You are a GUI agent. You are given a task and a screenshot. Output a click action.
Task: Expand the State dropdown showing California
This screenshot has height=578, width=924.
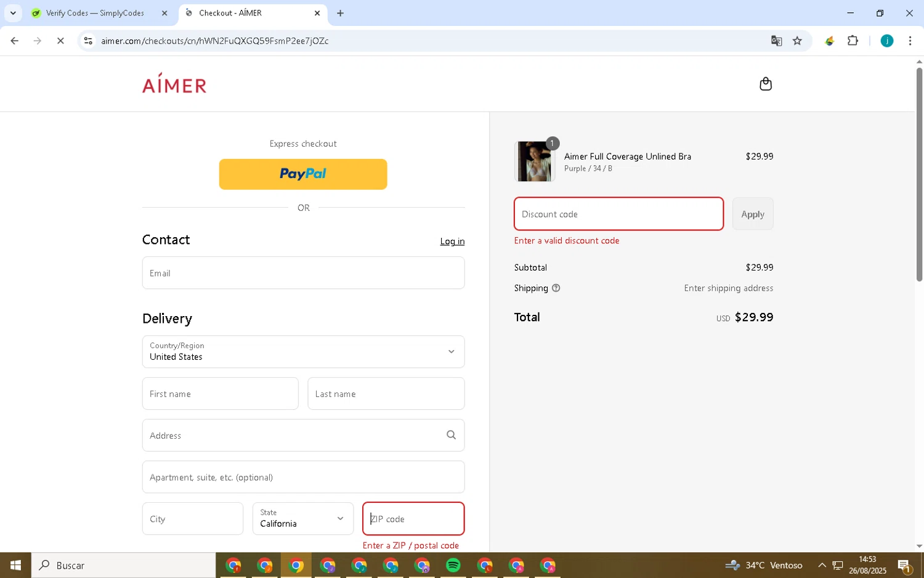pyautogui.click(x=303, y=519)
